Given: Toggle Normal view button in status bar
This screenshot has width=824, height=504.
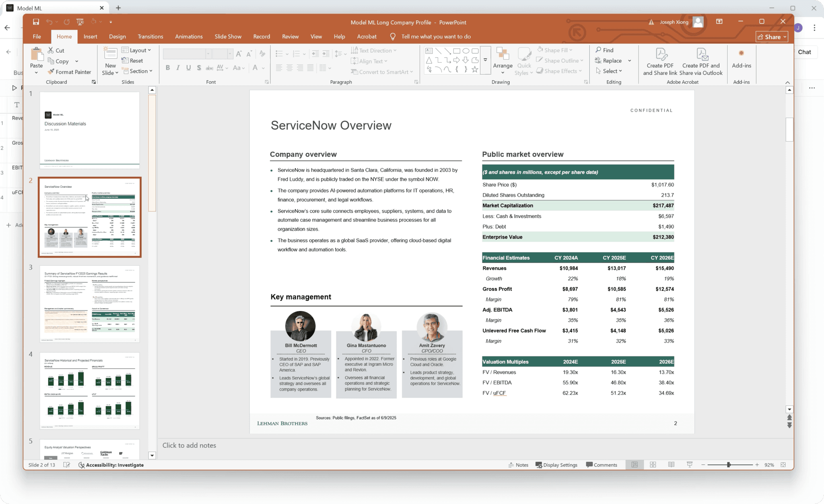Looking at the screenshot, I should [634, 465].
